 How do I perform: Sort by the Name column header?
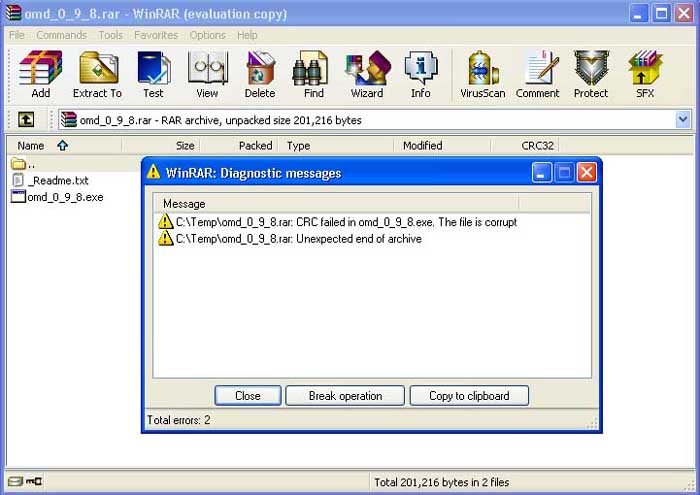click(x=64, y=146)
